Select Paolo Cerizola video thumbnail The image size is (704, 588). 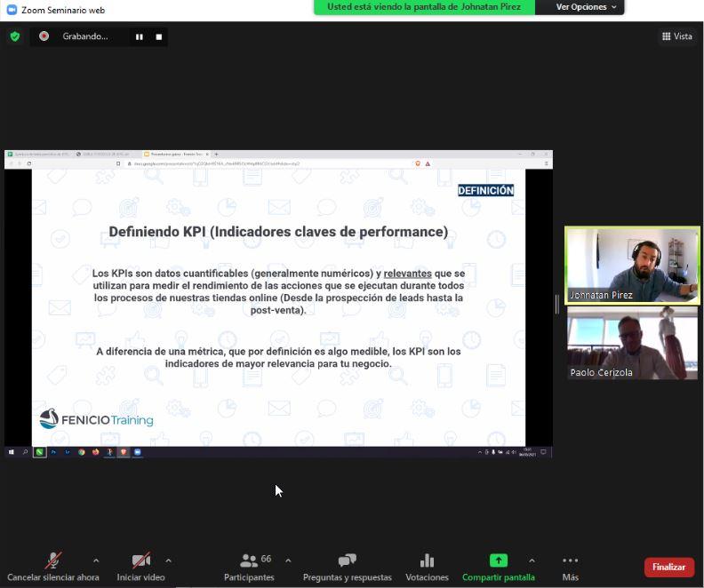632,344
